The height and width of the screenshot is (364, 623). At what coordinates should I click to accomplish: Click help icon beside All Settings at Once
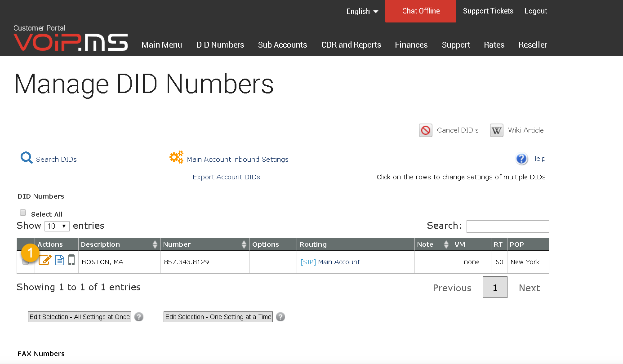click(139, 317)
